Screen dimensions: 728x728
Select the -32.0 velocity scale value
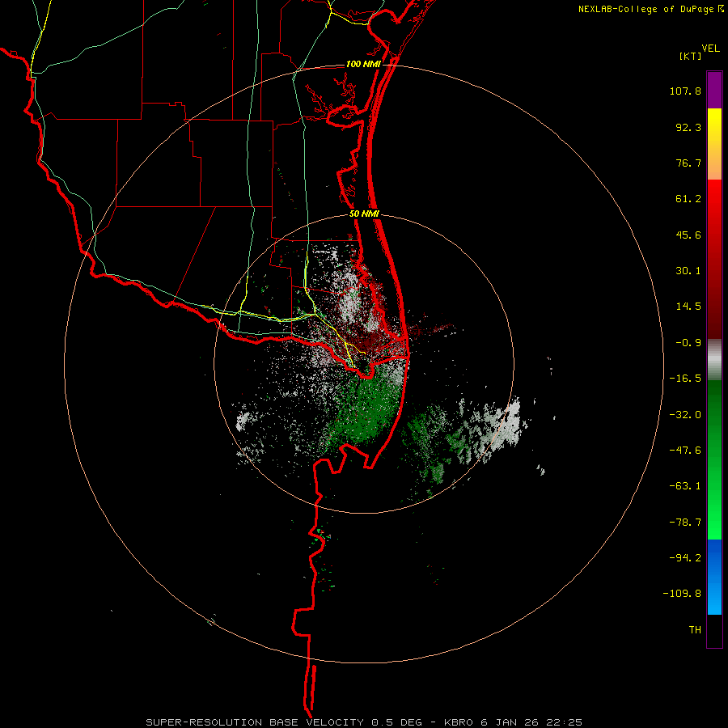[x=685, y=415]
